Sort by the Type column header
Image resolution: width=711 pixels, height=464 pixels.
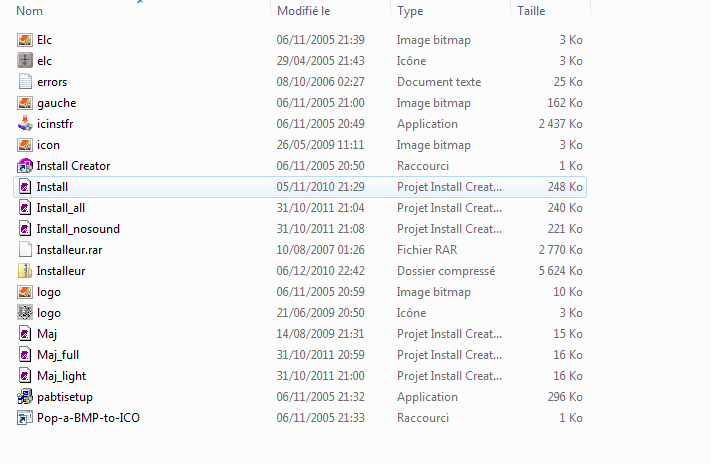[410, 11]
